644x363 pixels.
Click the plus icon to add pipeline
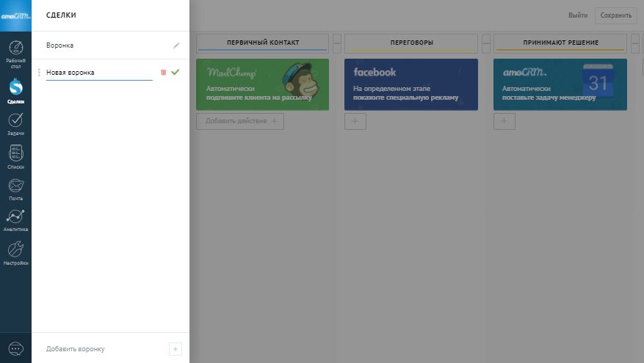pyautogui.click(x=176, y=349)
